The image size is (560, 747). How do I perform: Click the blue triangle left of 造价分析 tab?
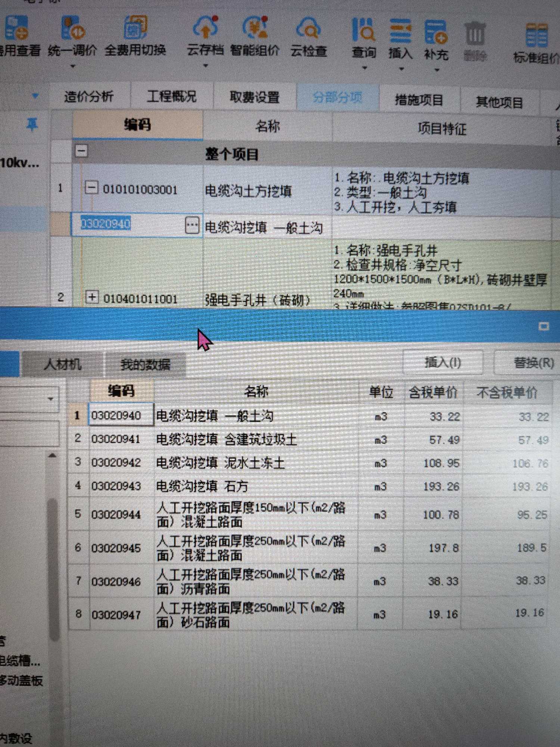[35, 96]
